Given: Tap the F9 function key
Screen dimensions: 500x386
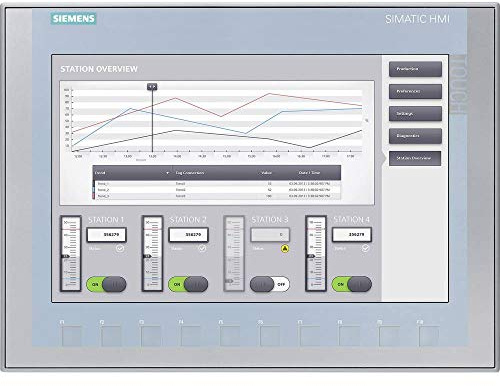Looking at the screenshot, I should 389,336.
